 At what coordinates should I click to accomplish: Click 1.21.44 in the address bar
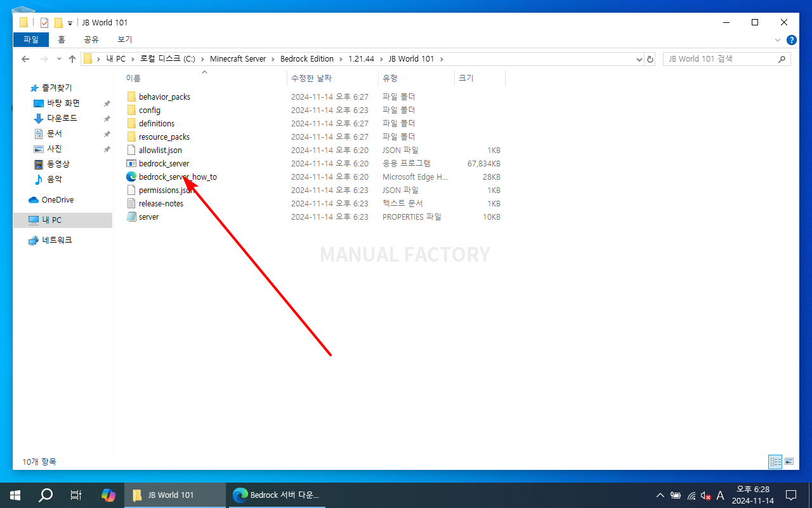(362, 59)
